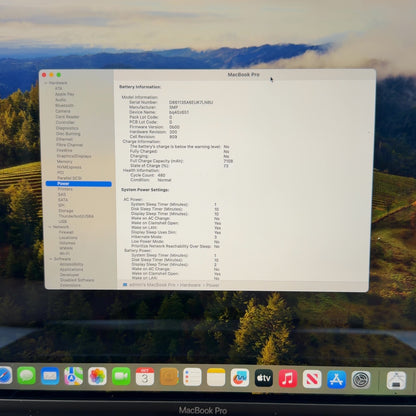Collapse the Software section in sidebar
This screenshot has width=416, height=416.
tap(51, 259)
